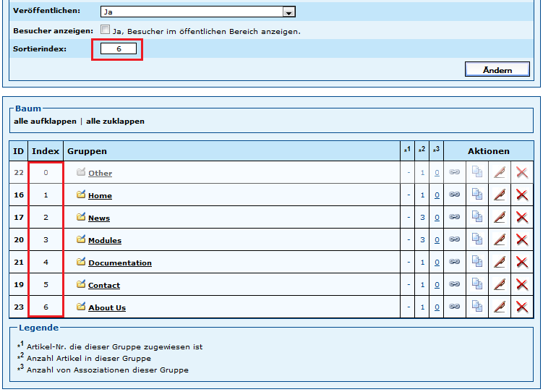This screenshot has width=543, height=392.
Task: Open the Veröffentlichen dropdown
Action: 288,12
